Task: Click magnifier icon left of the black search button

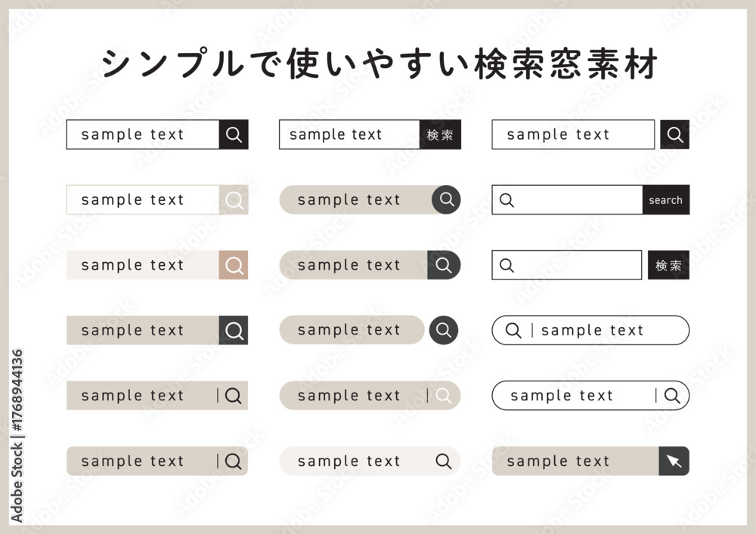Action: coord(507,200)
